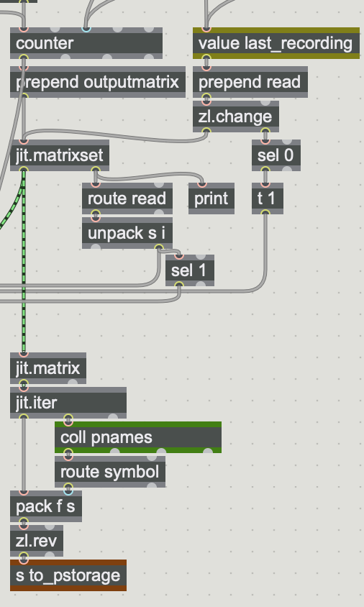The width and height of the screenshot is (364, 607).
Task: Select the jit.iter object
Action: 68,403
